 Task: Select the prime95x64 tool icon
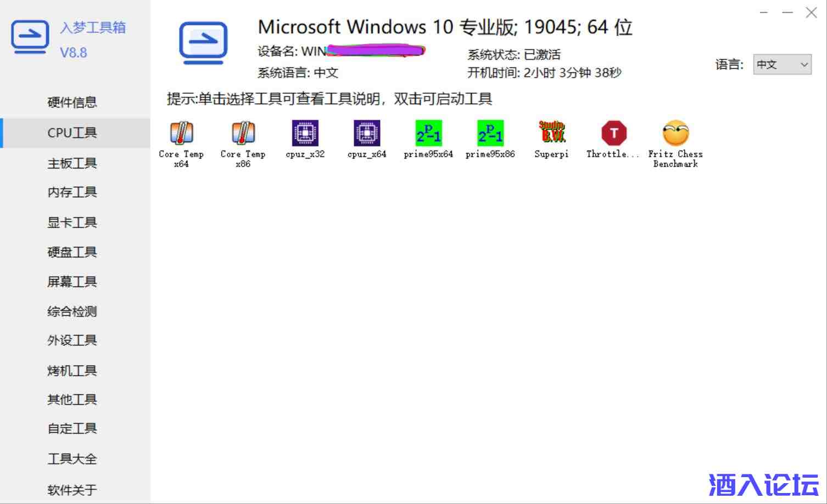(x=428, y=133)
